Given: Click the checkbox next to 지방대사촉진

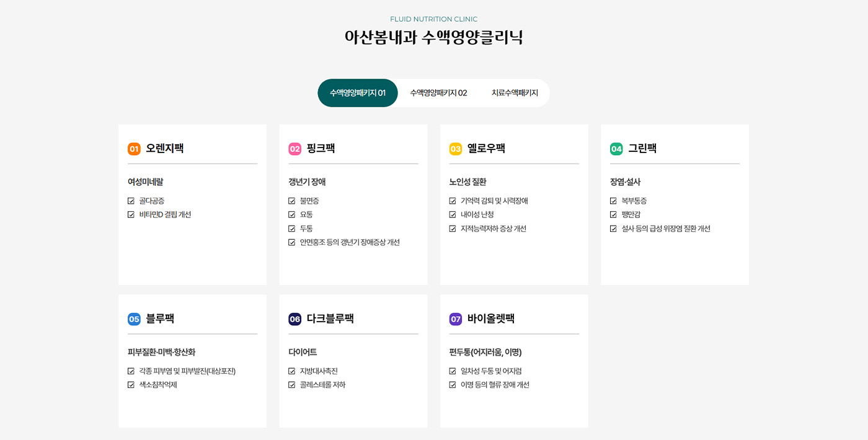Looking at the screenshot, I should click(291, 371).
